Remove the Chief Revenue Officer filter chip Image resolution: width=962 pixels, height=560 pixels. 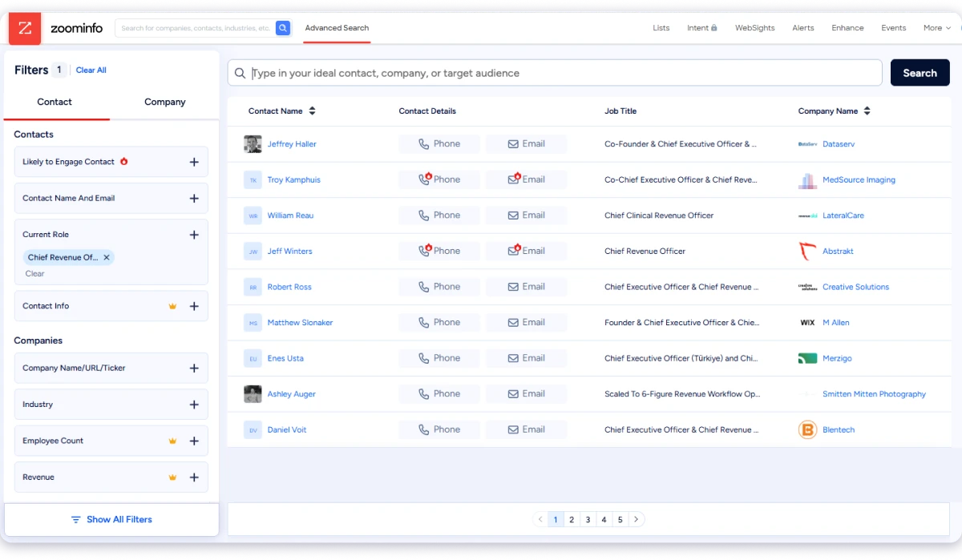(x=106, y=257)
